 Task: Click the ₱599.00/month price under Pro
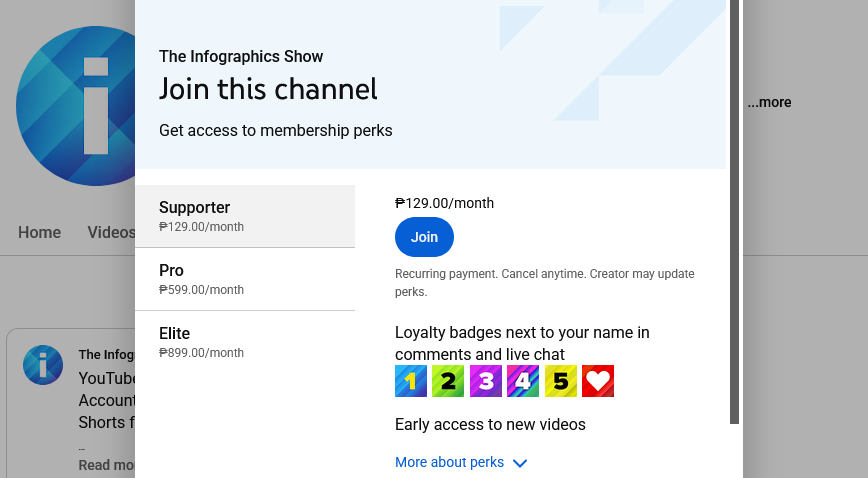click(x=201, y=290)
